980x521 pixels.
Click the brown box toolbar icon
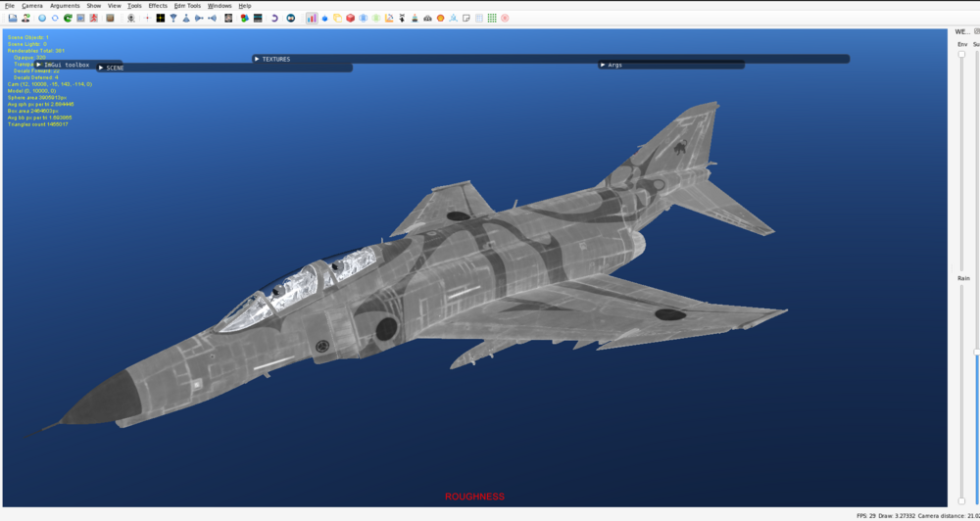[x=110, y=18]
